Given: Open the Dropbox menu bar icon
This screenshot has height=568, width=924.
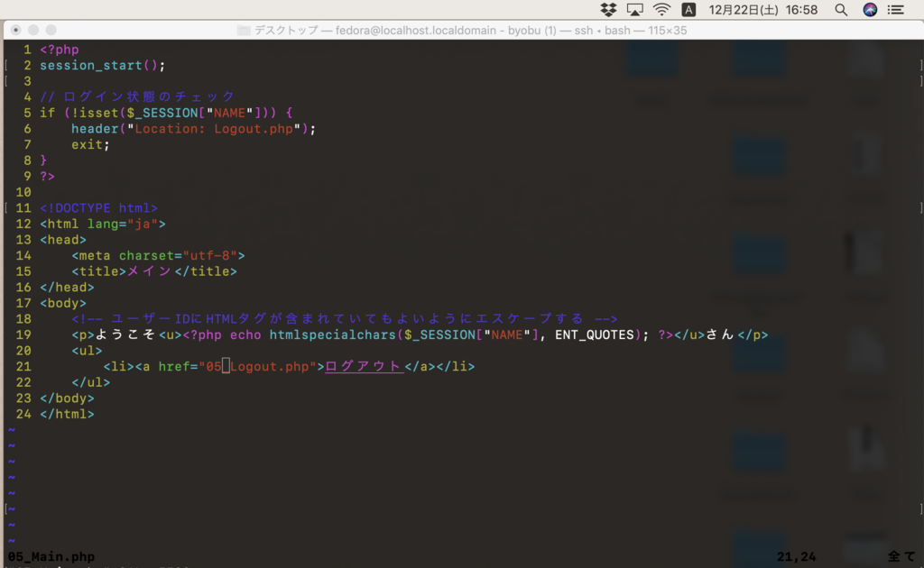Looking at the screenshot, I should click(x=608, y=9).
